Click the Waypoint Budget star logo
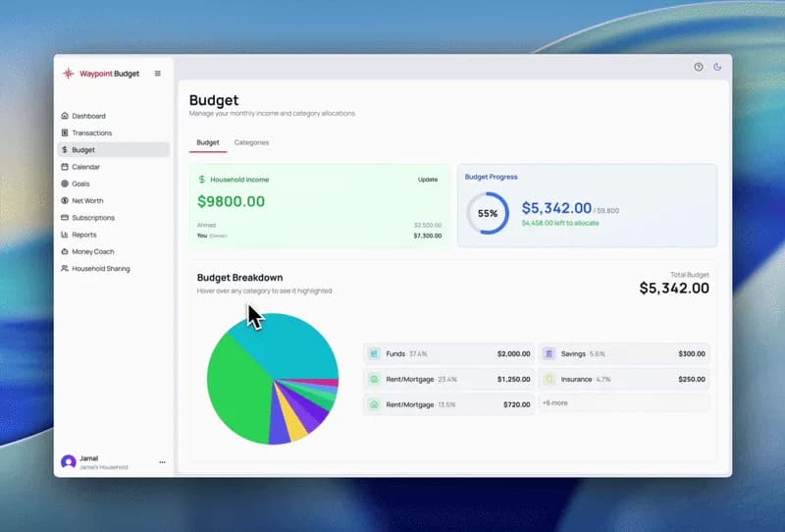Image resolution: width=785 pixels, height=532 pixels. click(x=68, y=74)
